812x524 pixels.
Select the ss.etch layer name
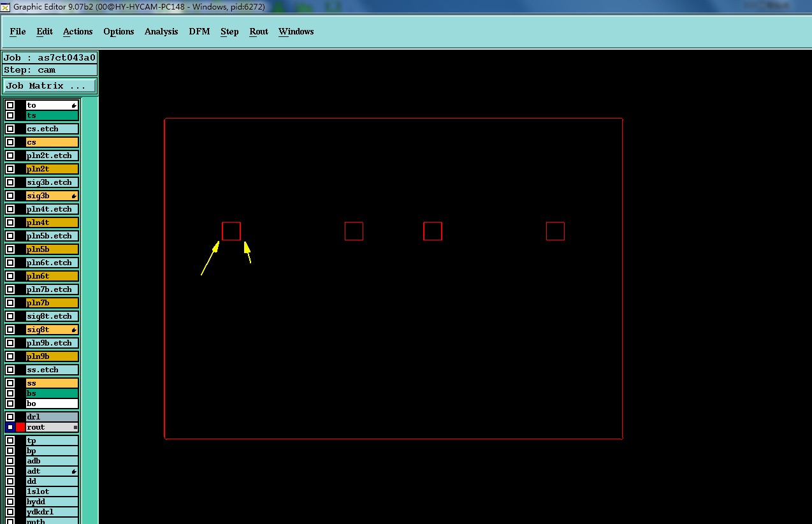(52, 370)
